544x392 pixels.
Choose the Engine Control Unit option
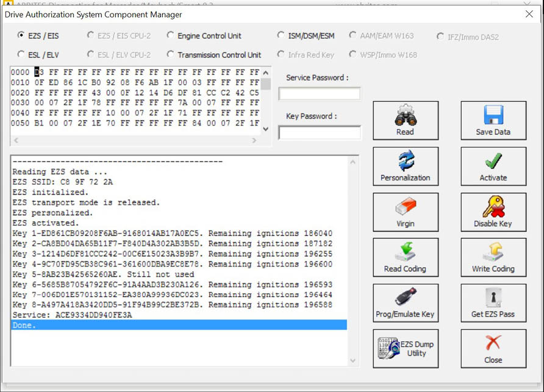[170, 36]
